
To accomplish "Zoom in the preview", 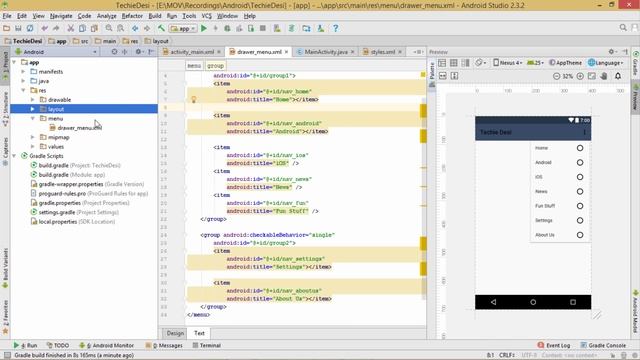I will 580,76.
